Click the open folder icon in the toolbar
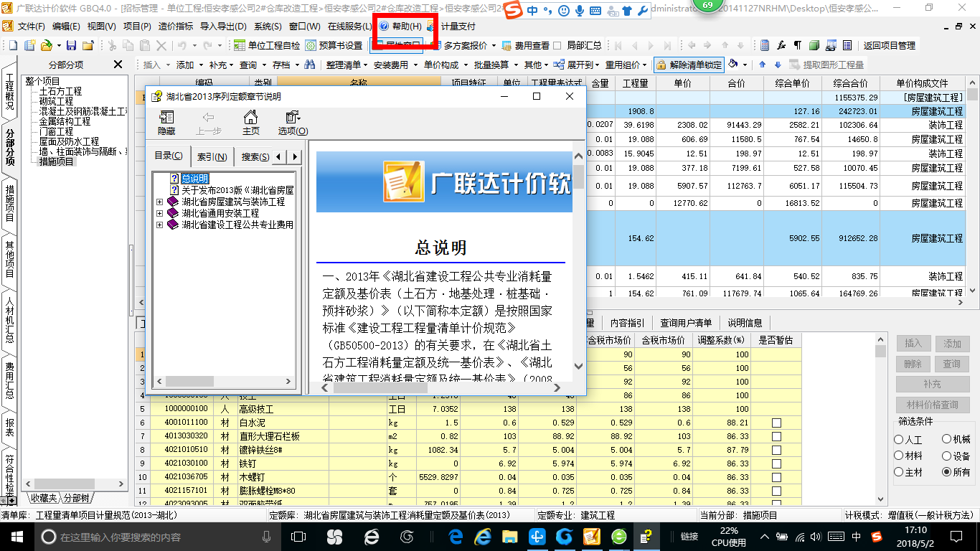 click(45, 45)
